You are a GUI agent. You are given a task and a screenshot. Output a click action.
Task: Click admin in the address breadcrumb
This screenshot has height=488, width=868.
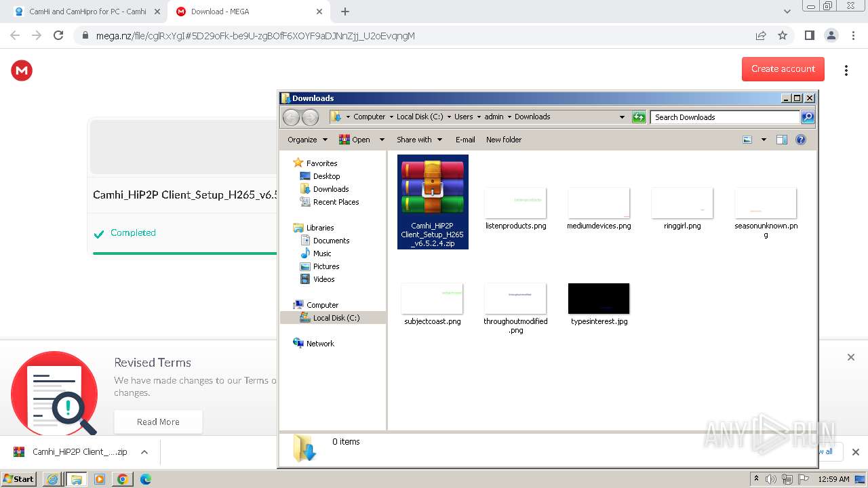coord(494,117)
